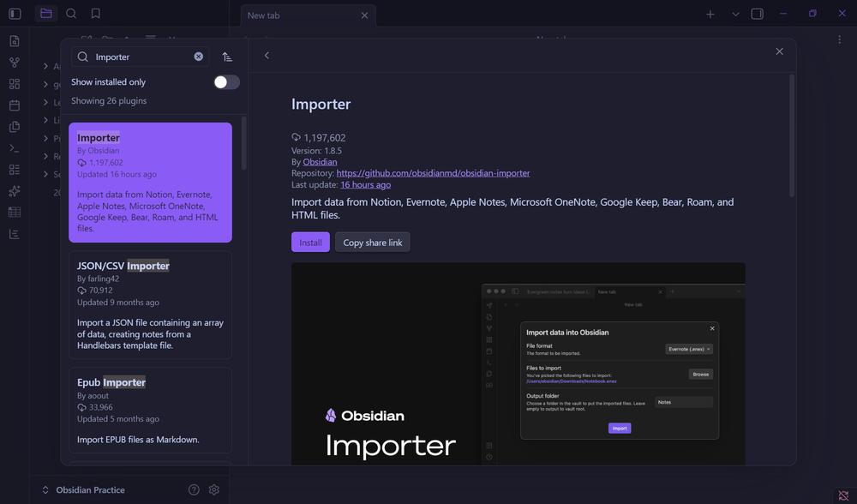Select the JSON/CSV Importer plugin card
Image resolution: width=857 pixels, height=504 pixels.
click(150, 305)
